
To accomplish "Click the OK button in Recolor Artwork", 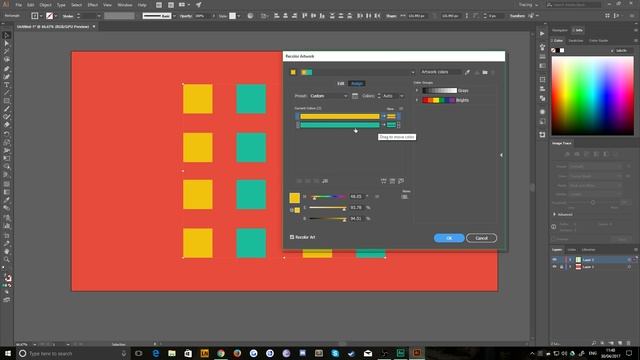I will (449, 238).
